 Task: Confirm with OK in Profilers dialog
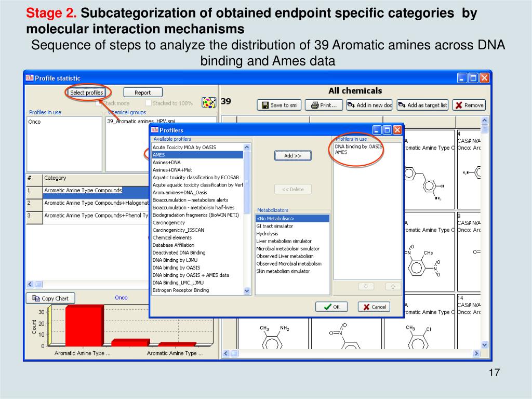(x=331, y=307)
